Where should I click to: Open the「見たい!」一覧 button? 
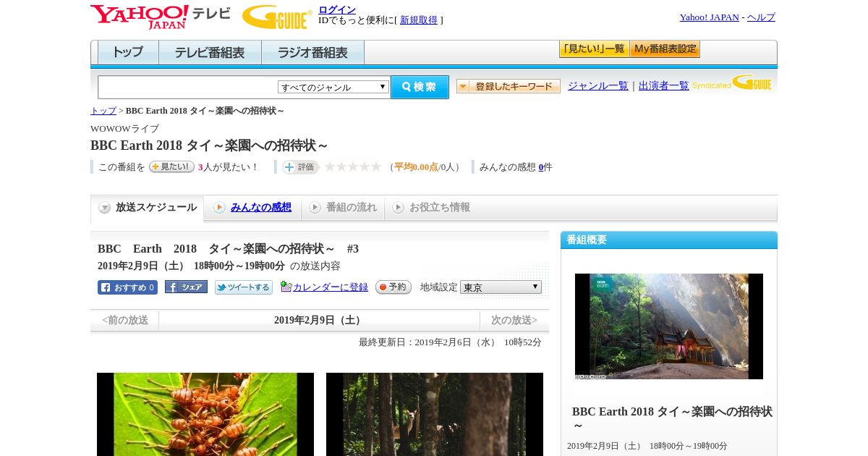(x=594, y=49)
